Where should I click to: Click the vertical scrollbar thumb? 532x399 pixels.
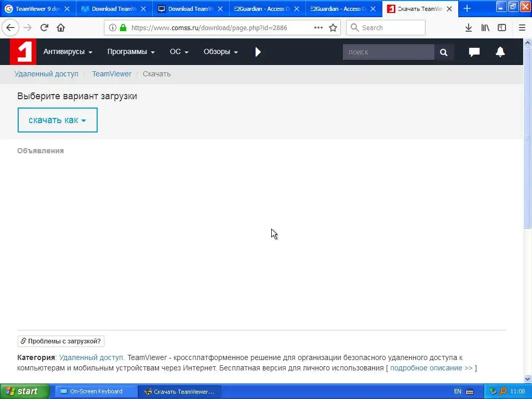coord(528,137)
